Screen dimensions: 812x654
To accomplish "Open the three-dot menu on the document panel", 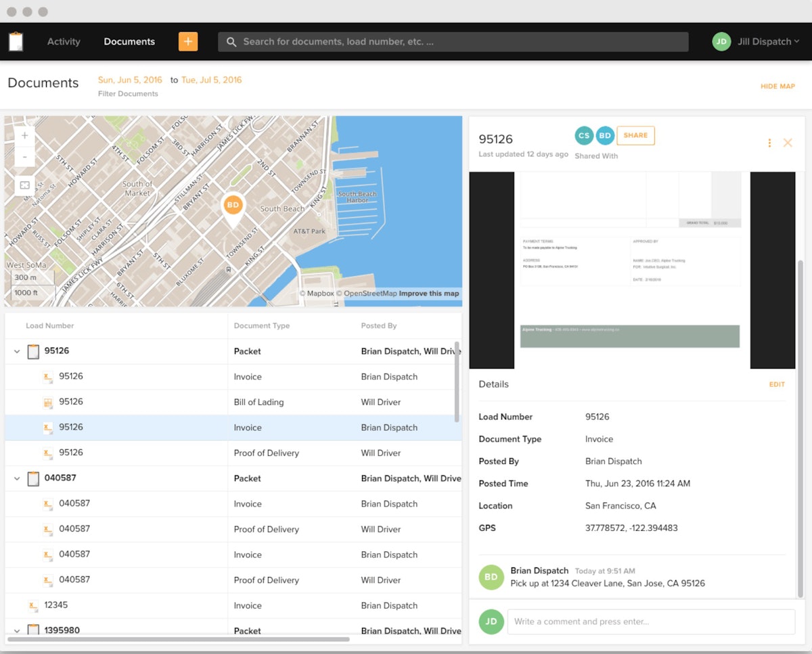I will coord(769,143).
